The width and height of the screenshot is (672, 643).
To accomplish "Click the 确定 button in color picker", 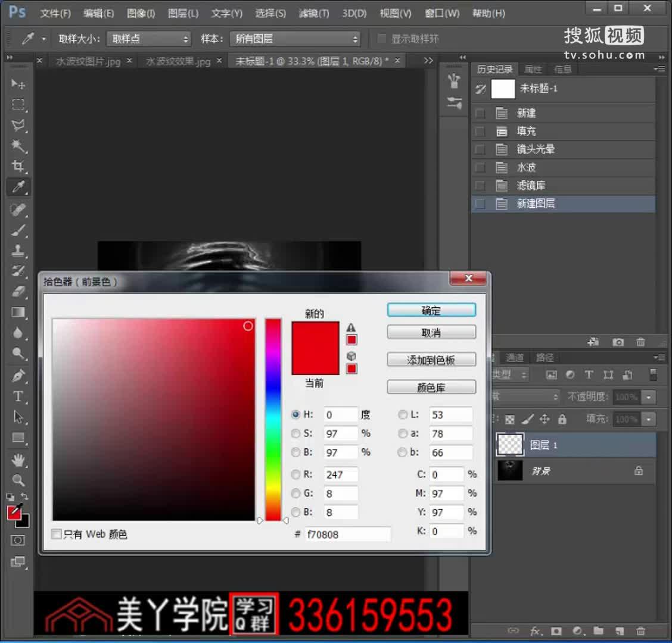I will (x=431, y=310).
